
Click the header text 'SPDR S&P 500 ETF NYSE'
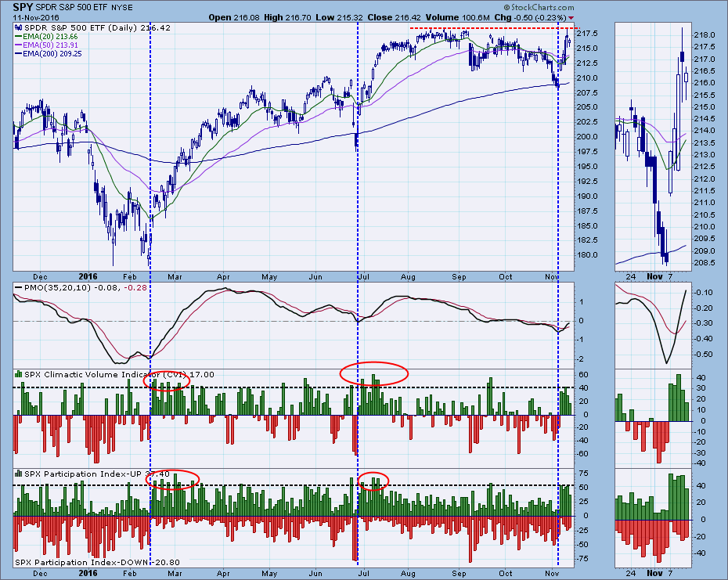[x=83, y=7]
